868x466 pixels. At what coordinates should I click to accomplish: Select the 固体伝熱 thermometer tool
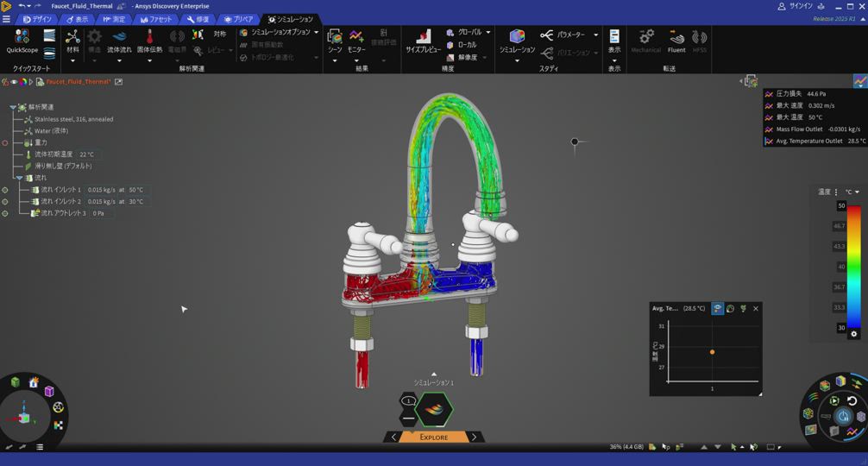(x=149, y=38)
